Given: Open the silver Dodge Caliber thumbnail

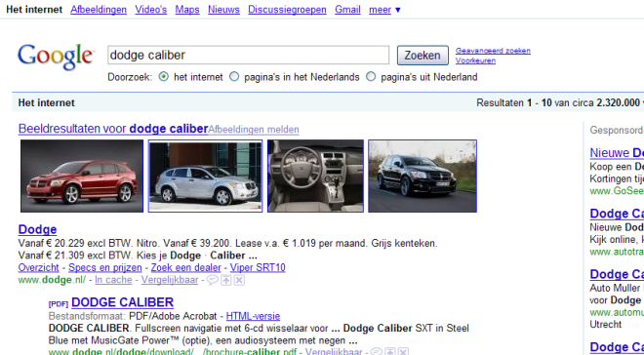Looking at the screenshot, I should click(205, 176).
